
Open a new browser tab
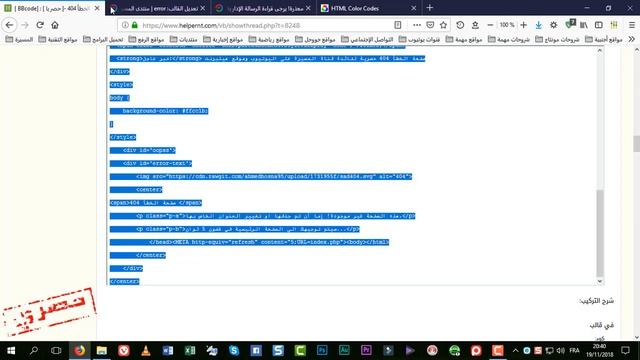430,8
